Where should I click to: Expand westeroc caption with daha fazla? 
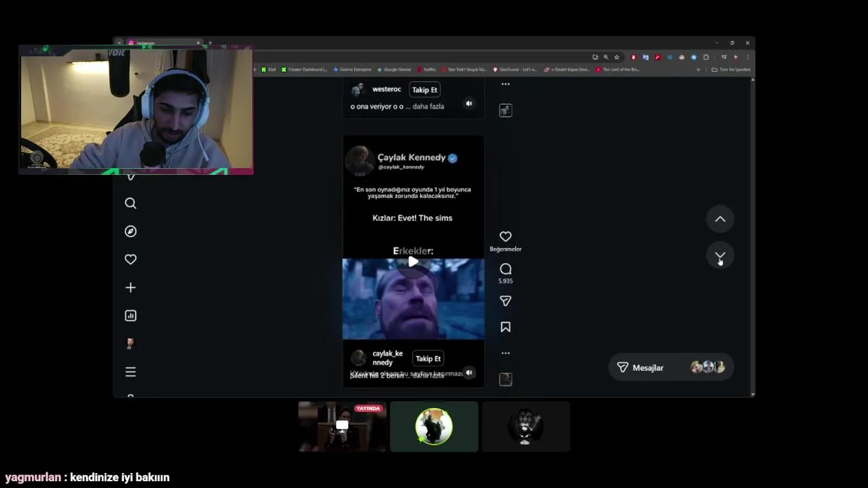click(x=429, y=106)
